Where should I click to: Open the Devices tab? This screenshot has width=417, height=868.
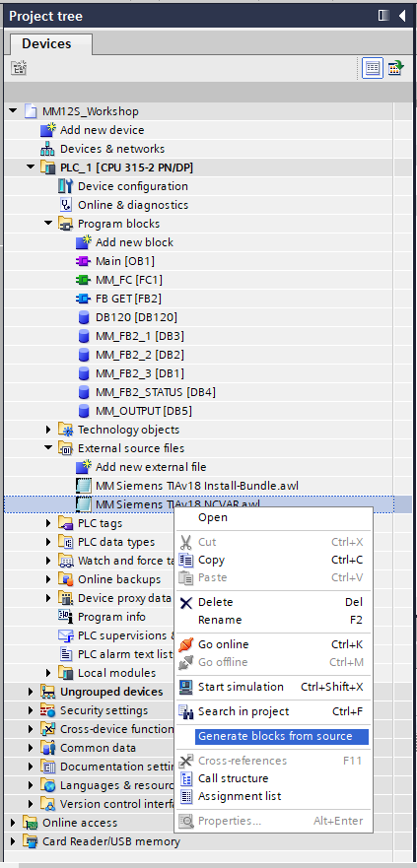point(46,43)
